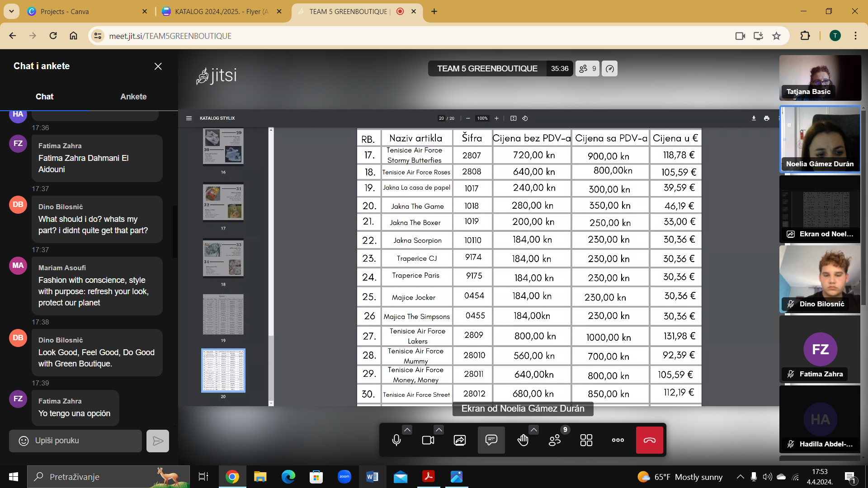Switch to the Chat tab
This screenshot has height=488, width=868.
[x=44, y=97]
